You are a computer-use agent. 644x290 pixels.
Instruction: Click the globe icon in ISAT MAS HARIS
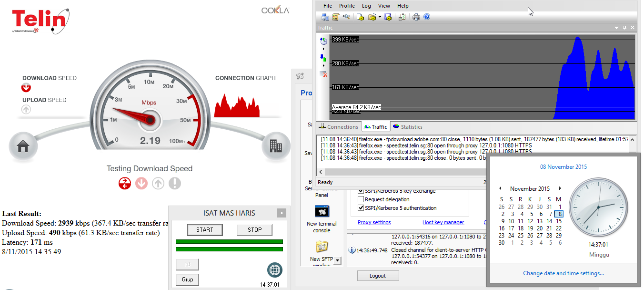coord(275,270)
